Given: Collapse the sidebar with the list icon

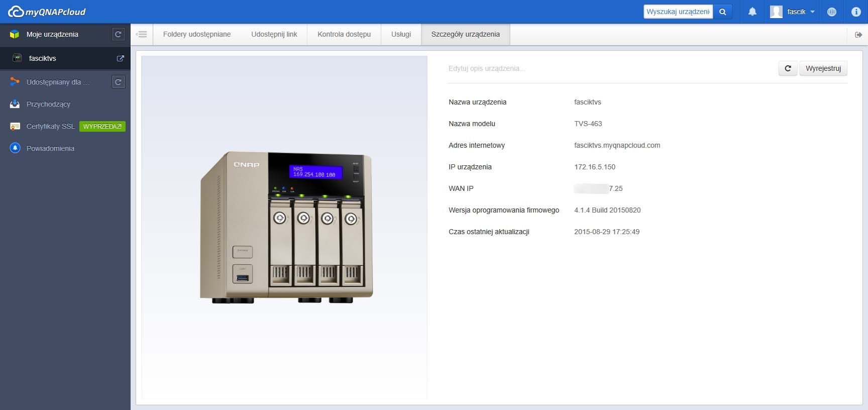Looking at the screenshot, I should coord(142,34).
